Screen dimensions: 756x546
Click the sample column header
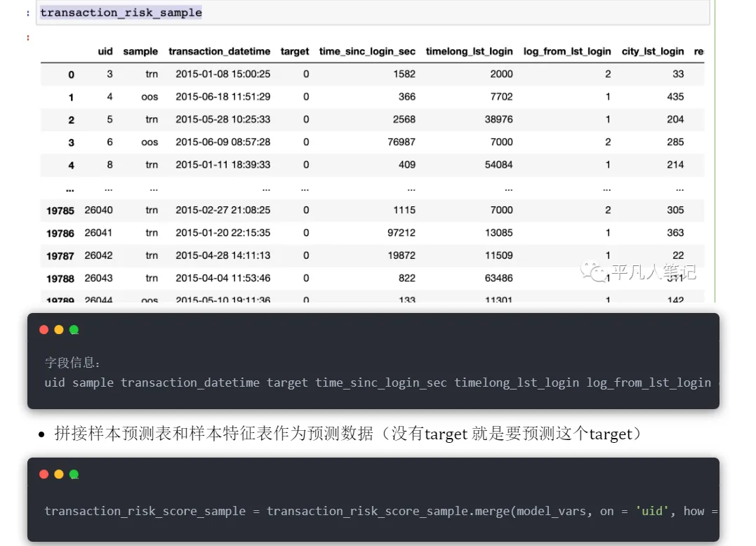tap(140, 51)
